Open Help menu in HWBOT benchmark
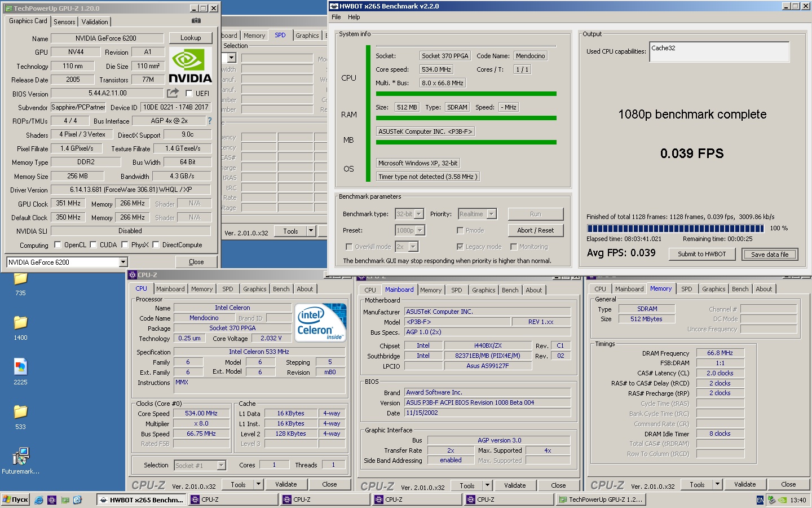Screen dimensions: 812x508 point(354,17)
